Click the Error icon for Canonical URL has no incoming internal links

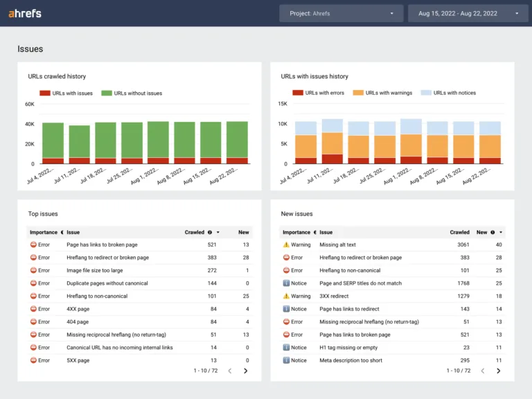point(33,348)
